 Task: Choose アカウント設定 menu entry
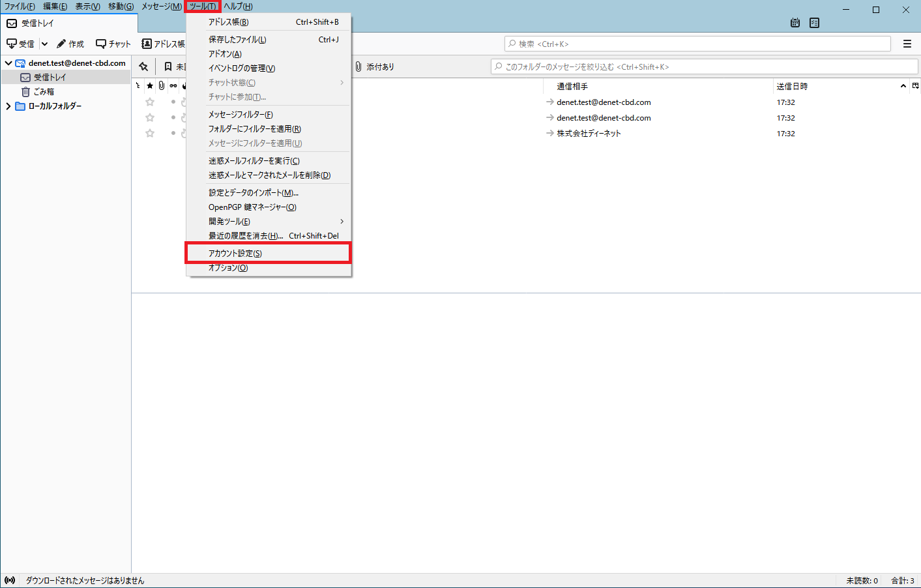click(269, 254)
